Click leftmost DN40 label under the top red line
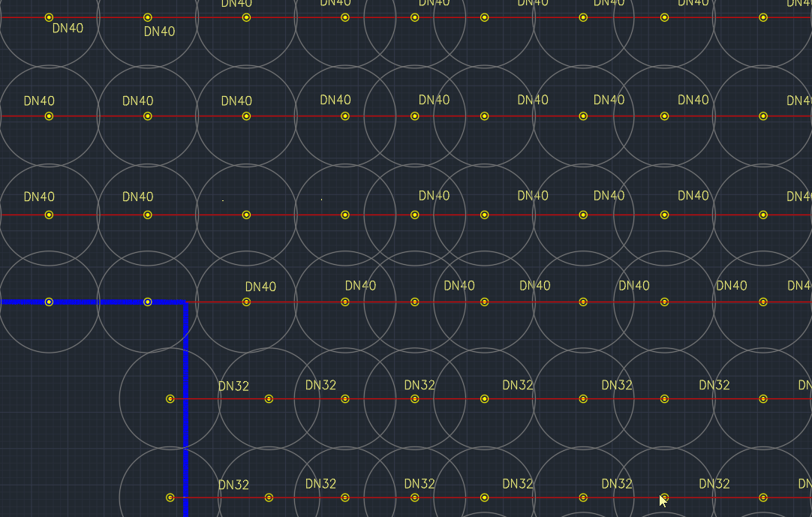Viewport: 812px width, 517px height. click(x=68, y=29)
